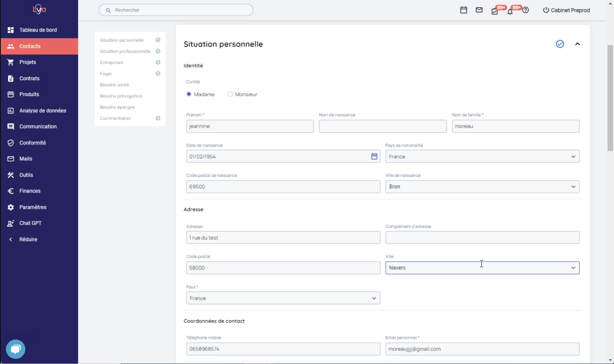Click the Email personnel field
The width and height of the screenshot is (614, 364).
(482, 349)
